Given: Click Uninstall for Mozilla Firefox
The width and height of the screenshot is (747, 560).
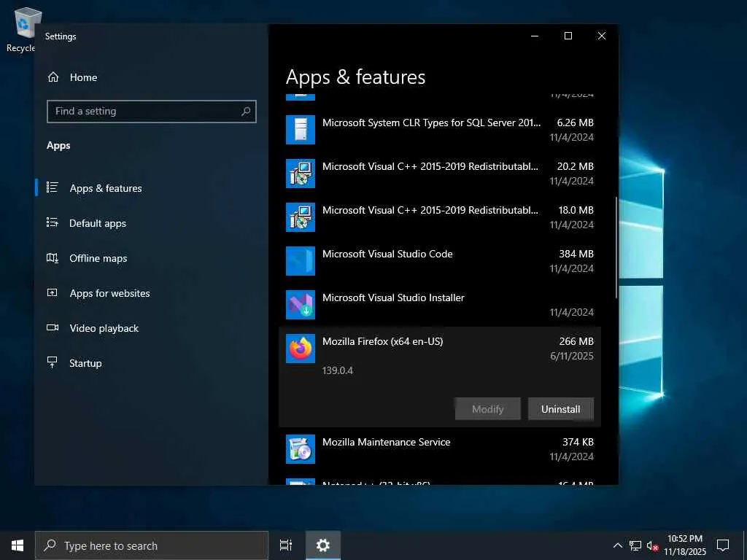Looking at the screenshot, I should tap(561, 409).
